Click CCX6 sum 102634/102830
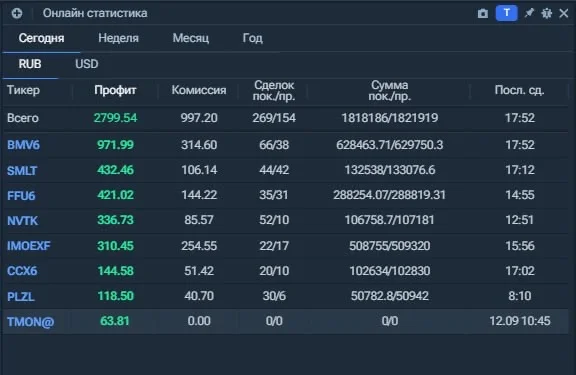The height and width of the screenshot is (375, 576). pos(389,271)
